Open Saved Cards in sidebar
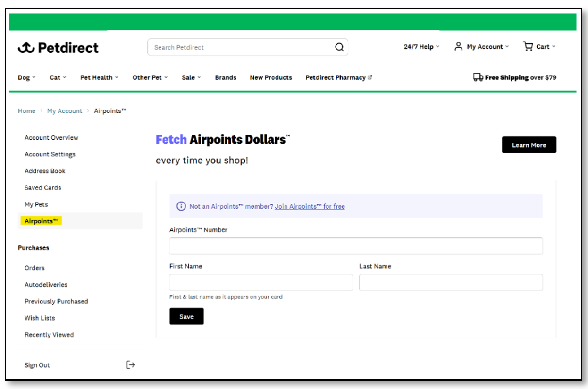588x389 pixels. tap(43, 187)
